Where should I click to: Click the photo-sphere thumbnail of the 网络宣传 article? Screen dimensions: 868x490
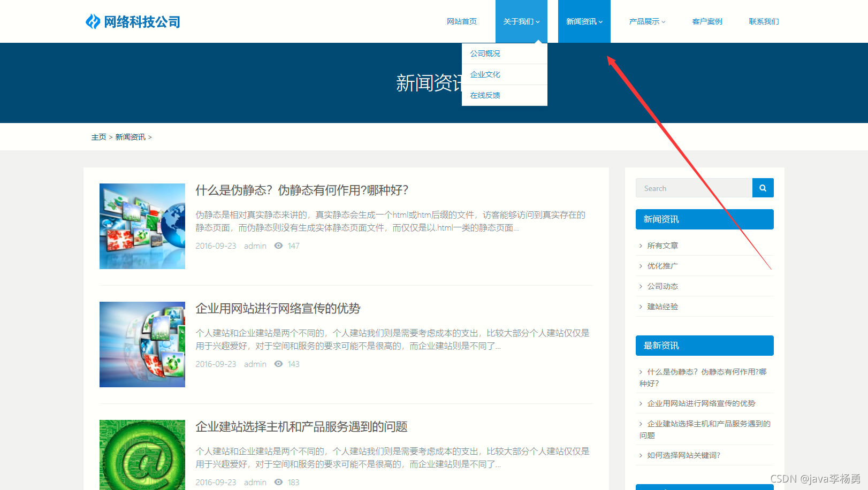tap(142, 344)
